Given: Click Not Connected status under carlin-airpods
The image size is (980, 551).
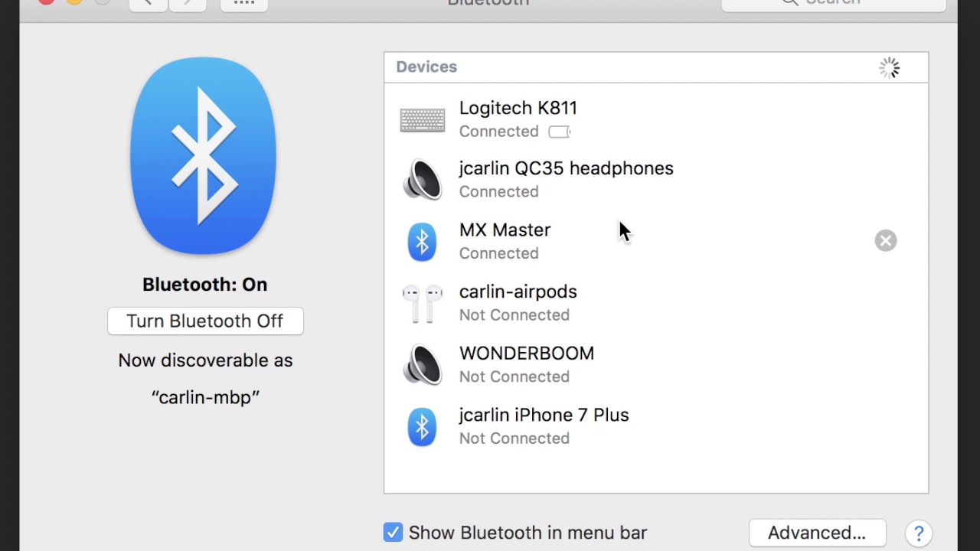Looking at the screenshot, I should click(514, 315).
